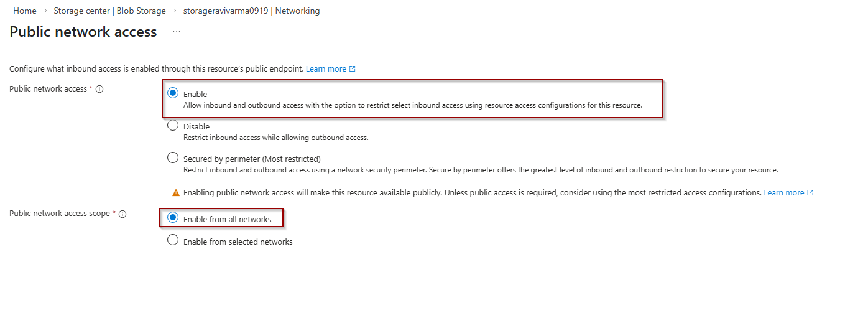The image size is (868, 310).
Task: Click info icon next to Public network access
Action: (x=99, y=89)
